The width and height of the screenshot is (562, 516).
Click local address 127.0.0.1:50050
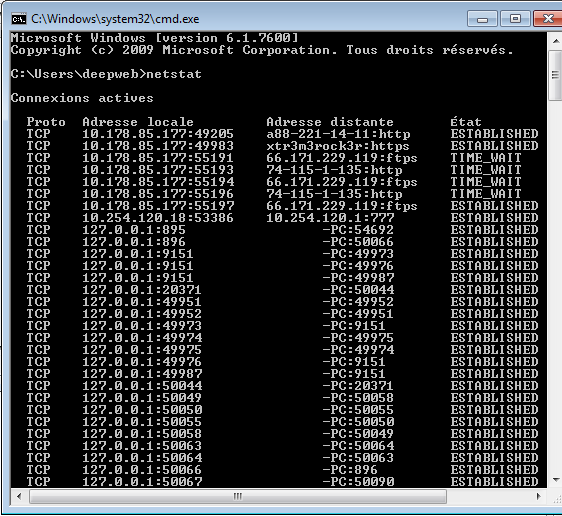(142, 410)
